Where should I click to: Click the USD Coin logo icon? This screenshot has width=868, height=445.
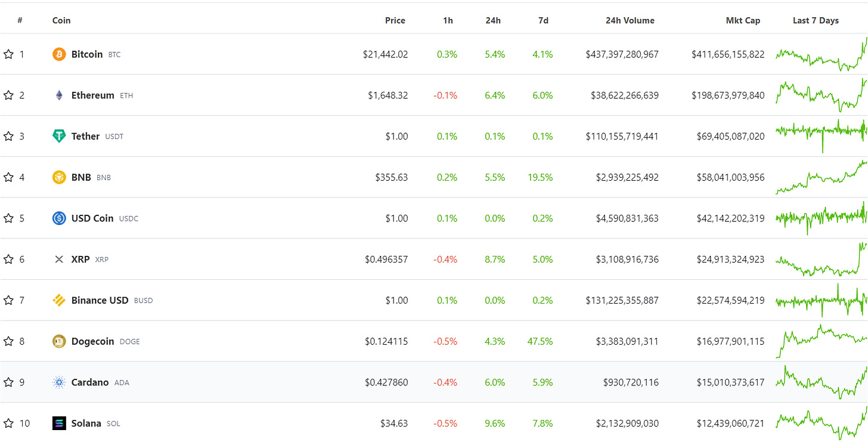[x=59, y=218]
